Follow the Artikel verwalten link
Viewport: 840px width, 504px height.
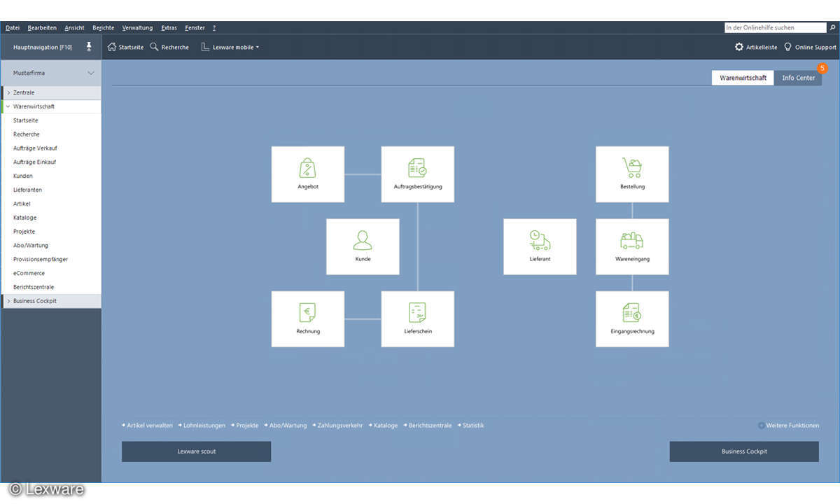[149, 426]
